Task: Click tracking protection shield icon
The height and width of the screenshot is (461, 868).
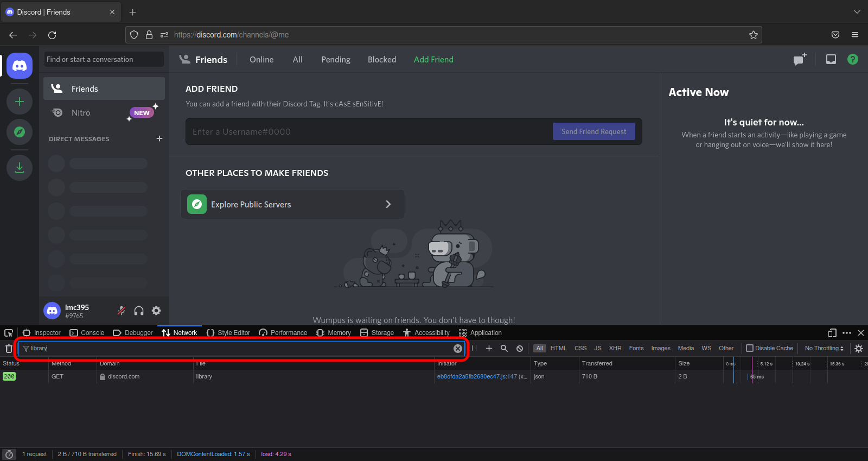Action: 134,35
